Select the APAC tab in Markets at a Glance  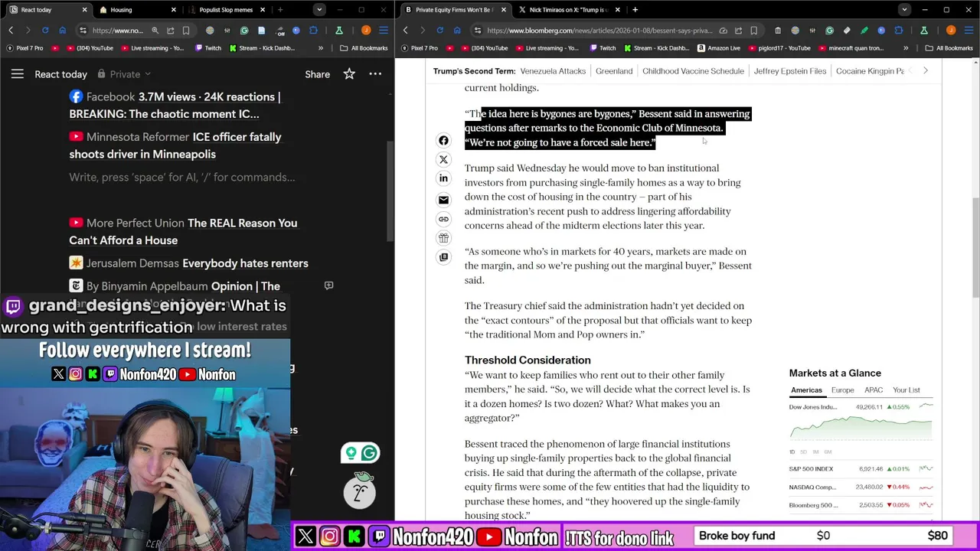click(x=874, y=390)
